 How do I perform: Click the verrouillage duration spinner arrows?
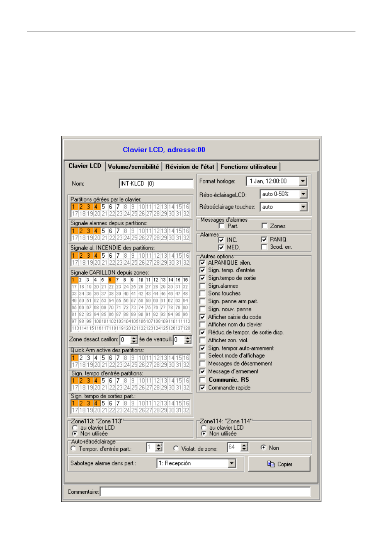[188, 340]
